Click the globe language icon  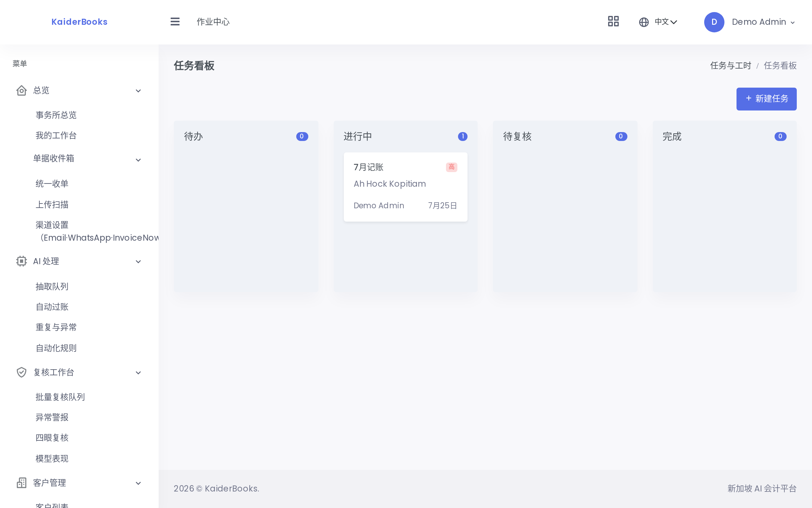(644, 22)
